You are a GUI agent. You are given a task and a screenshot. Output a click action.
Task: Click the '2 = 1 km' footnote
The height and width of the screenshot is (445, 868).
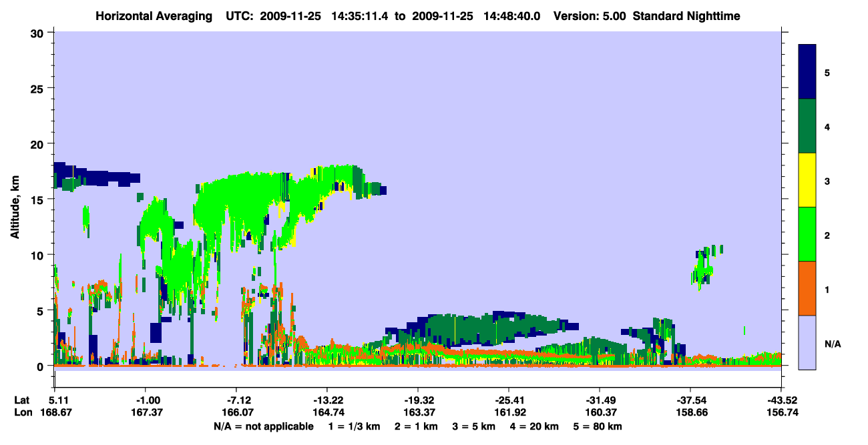click(x=418, y=426)
